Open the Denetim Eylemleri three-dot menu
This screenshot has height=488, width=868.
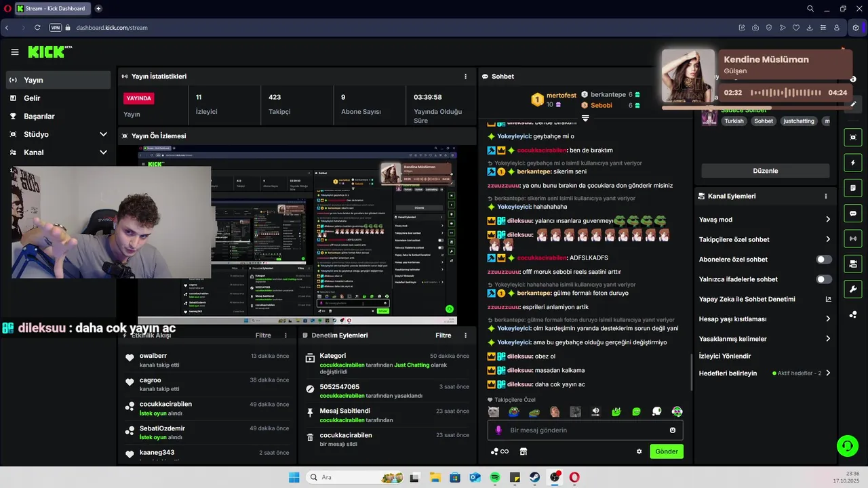[x=465, y=335]
